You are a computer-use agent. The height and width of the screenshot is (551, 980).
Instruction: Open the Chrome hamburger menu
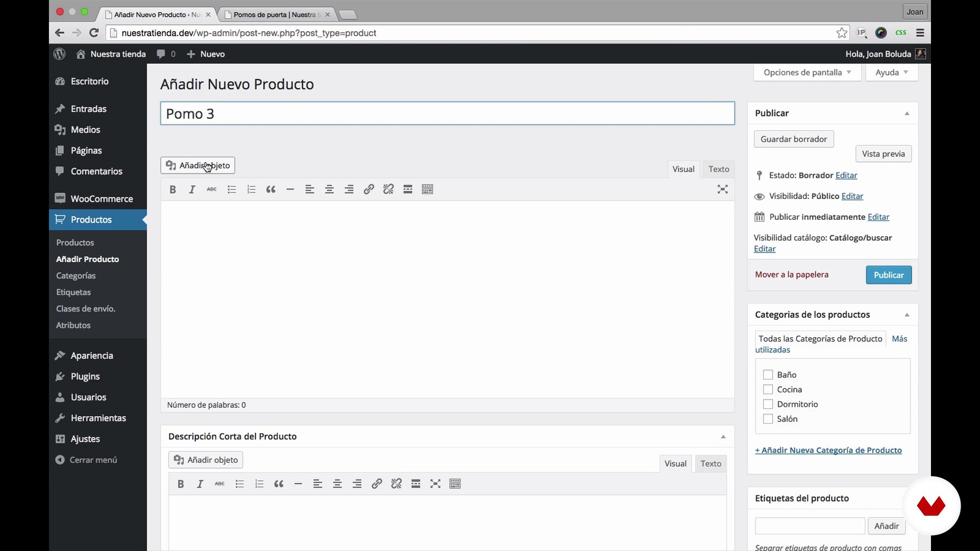[920, 33]
